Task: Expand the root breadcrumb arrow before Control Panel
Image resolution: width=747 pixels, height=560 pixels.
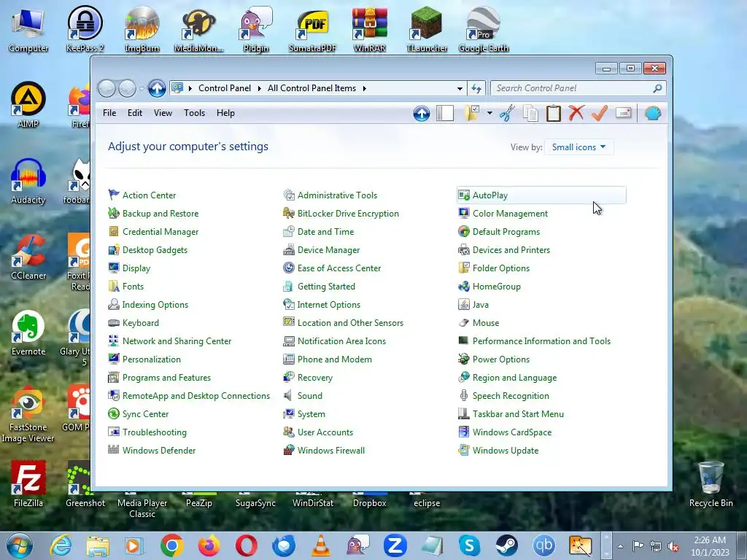Action: pyautogui.click(x=190, y=88)
